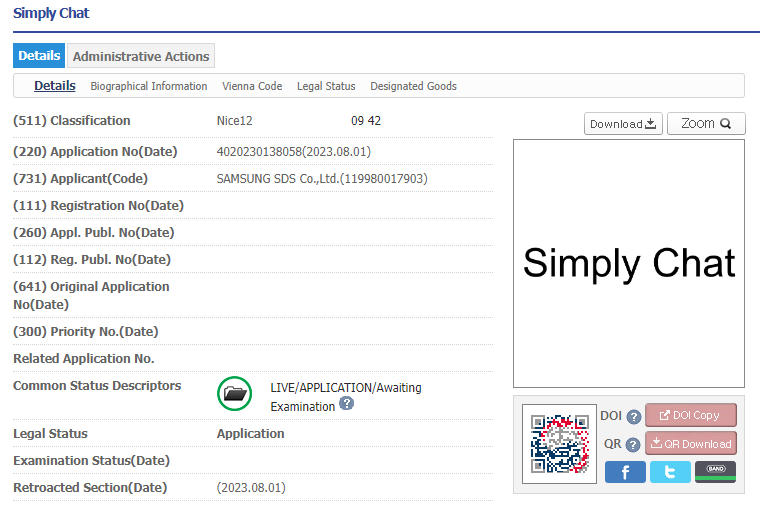
Task: Open help icon next to Awaiting Examination
Action: [x=347, y=404]
